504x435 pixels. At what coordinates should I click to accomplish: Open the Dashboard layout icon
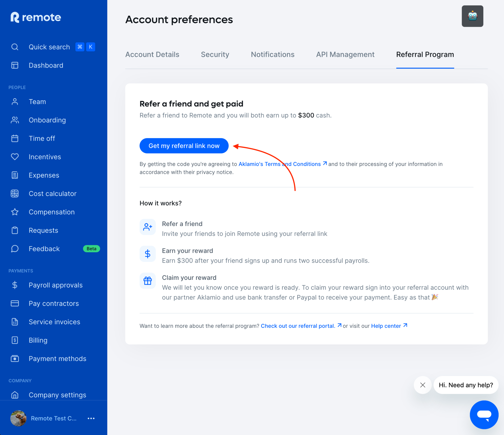(15, 65)
